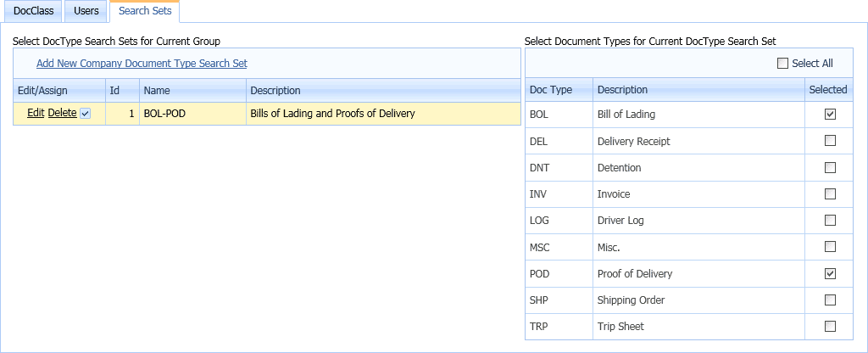Click the Edit/Assign column header

[59, 90]
